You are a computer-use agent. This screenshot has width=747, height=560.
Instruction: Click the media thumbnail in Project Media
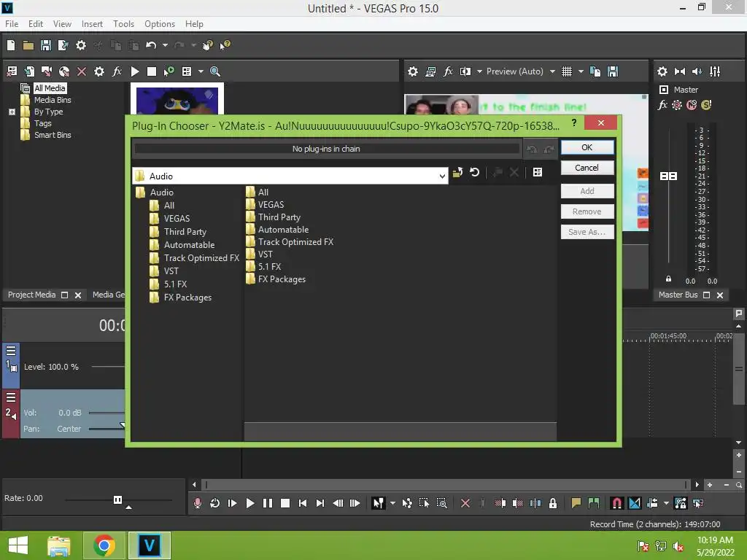(x=177, y=101)
